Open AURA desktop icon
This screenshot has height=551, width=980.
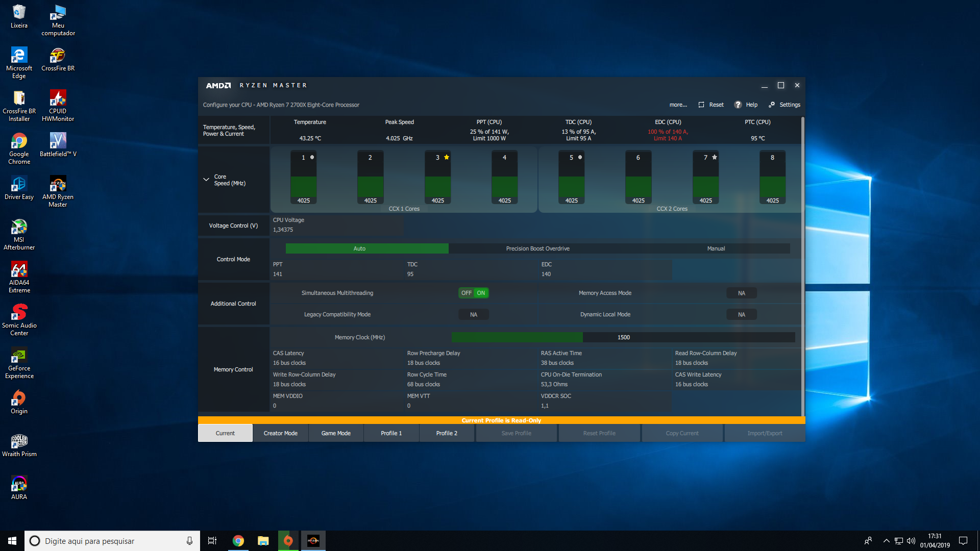[x=19, y=488]
